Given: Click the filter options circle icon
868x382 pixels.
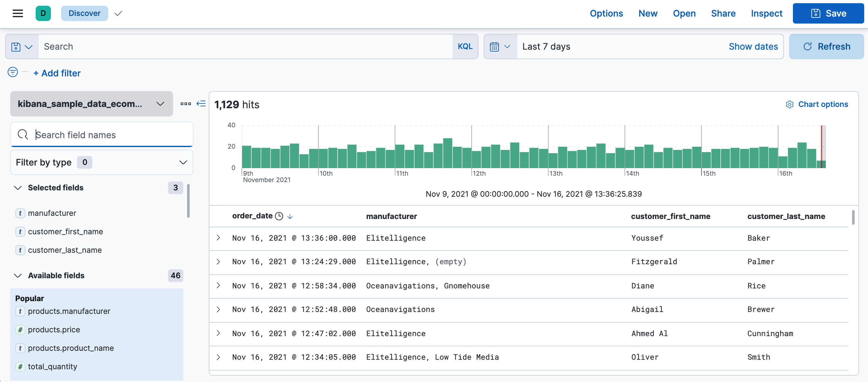Looking at the screenshot, I should click(12, 72).
